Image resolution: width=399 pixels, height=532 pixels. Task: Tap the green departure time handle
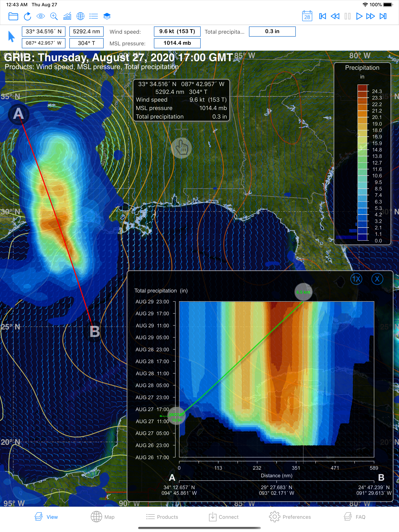pyautogui.click(x=177, y=416)
